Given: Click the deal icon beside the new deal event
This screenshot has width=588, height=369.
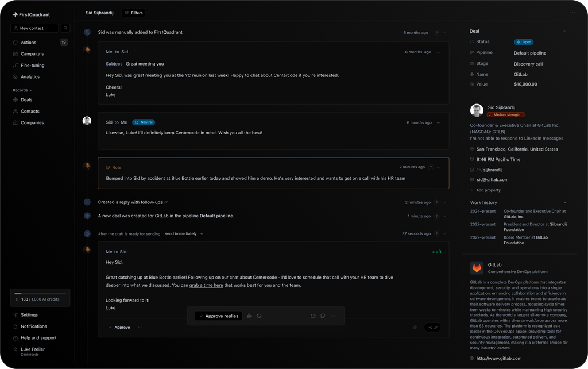Looking at the screenshot, I should click(x=87, y=216).
